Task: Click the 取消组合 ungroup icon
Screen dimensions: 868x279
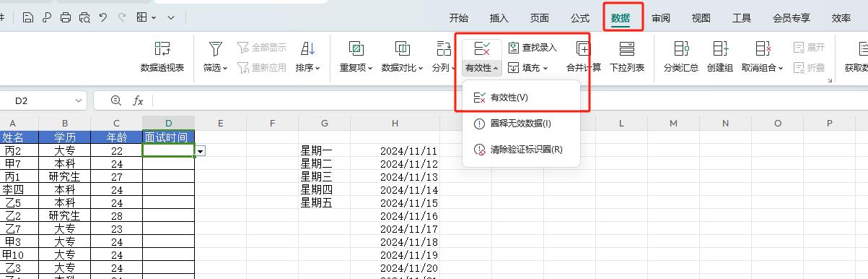Action: click(763, 49)
